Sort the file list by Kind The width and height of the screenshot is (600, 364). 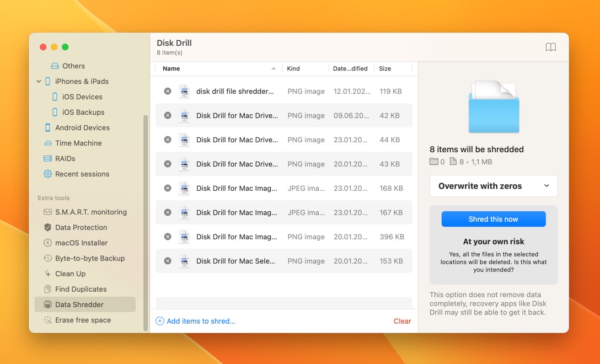[x=306, y=68]
